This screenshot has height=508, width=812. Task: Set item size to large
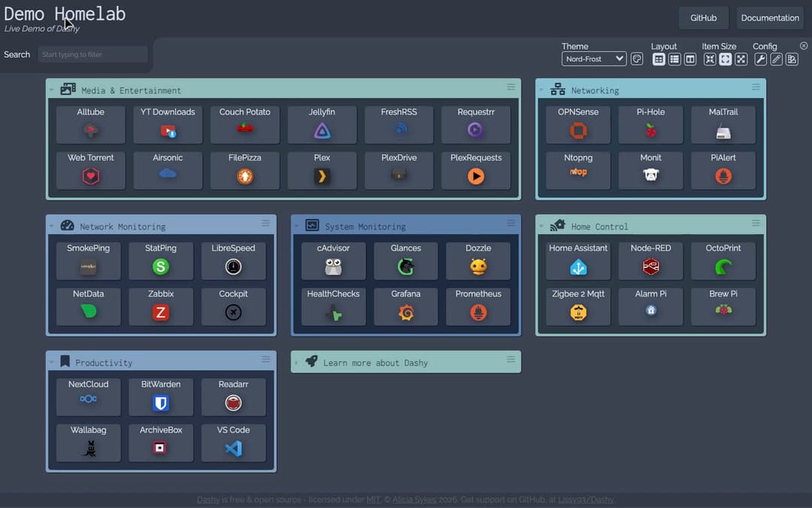pos(741,59)
